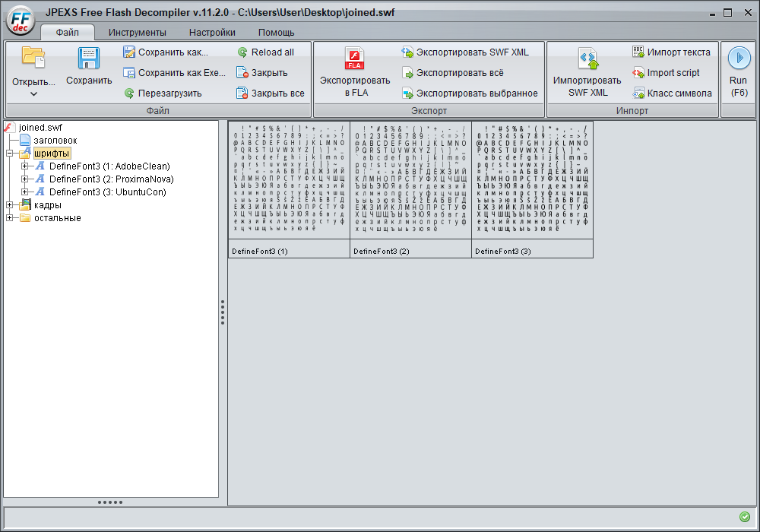The width and height of the screenshot is (760, 532).
Task: Click the 'Сохранить' button label
Action: click(x=89, y=81)
